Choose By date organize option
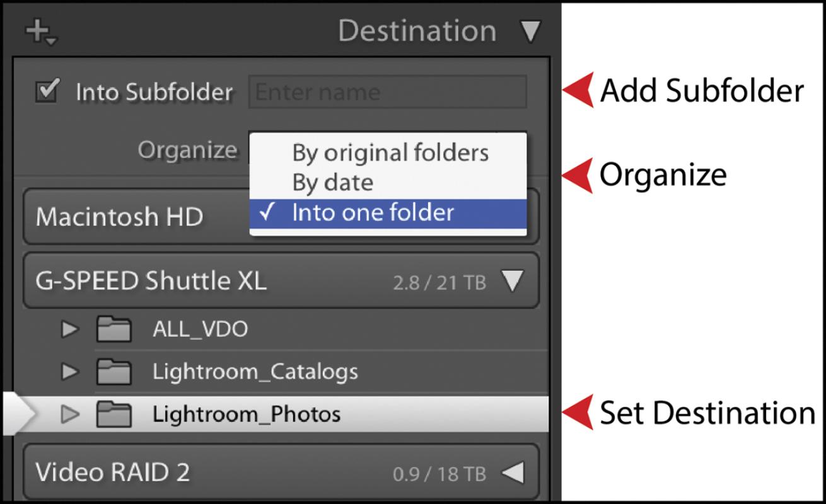The width and height of the screenshot is (826, 504). [x=333, y=183]
